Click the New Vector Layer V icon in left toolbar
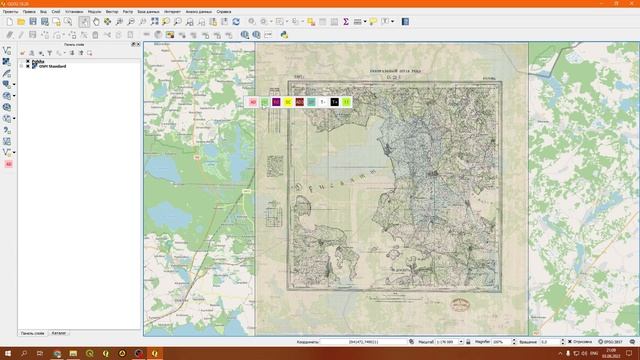 (x=7, y=51)
